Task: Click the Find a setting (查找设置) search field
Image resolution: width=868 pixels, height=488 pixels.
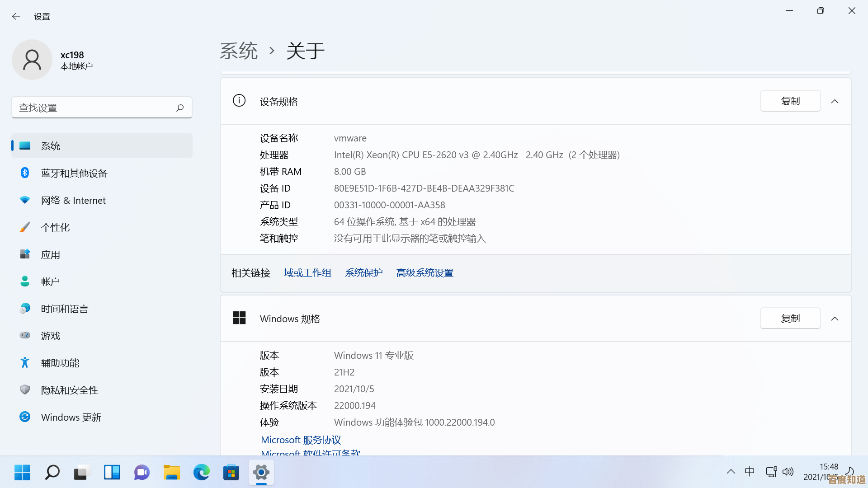Action: point(95,108)
